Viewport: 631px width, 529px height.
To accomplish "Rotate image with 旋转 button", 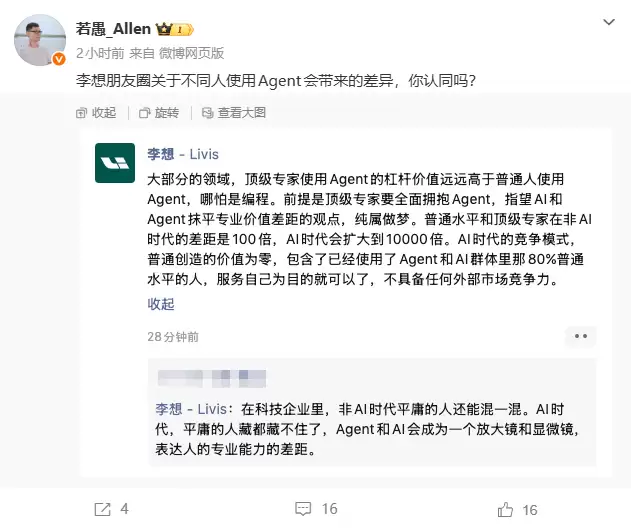I will tap(159, 113).
